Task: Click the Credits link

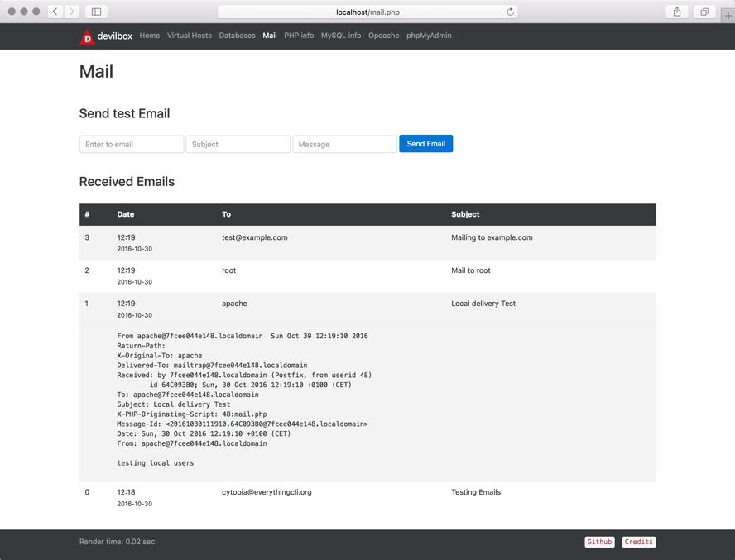Action: coord(639,542)
